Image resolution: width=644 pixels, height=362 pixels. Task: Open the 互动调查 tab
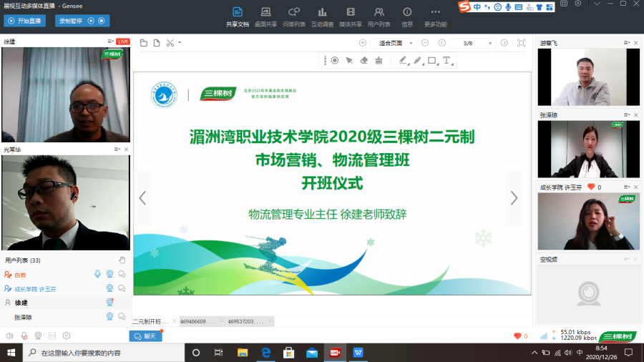pyautogui.click(x=322, y=17)
